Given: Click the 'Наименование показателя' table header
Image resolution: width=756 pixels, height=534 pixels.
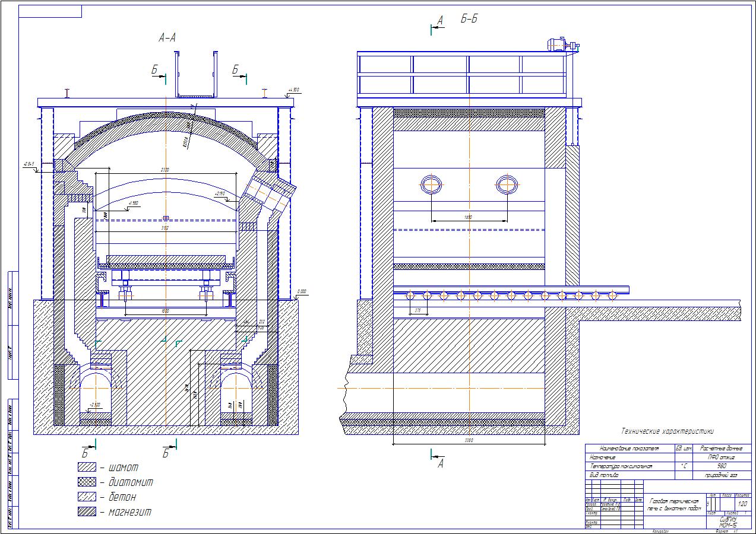Looking at the screenshot, I should [x=630, y=449].
